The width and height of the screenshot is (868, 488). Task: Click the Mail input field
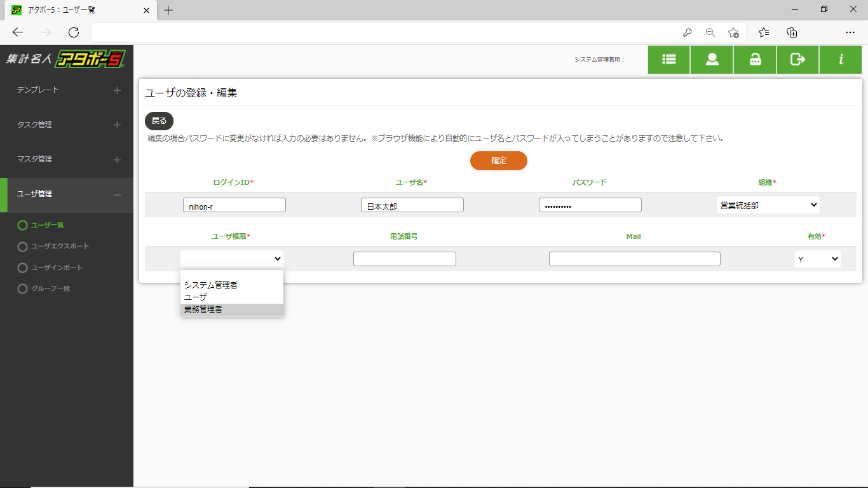point(635,259)
